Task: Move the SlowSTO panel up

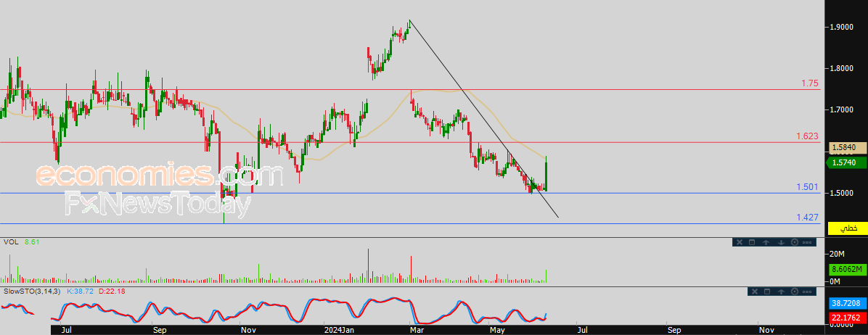Action: tap(781, 291)
